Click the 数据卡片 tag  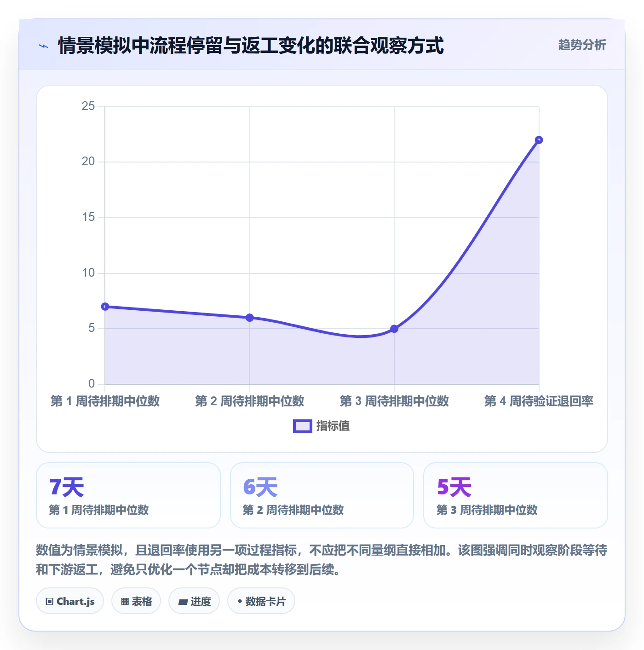pos(261,601)
